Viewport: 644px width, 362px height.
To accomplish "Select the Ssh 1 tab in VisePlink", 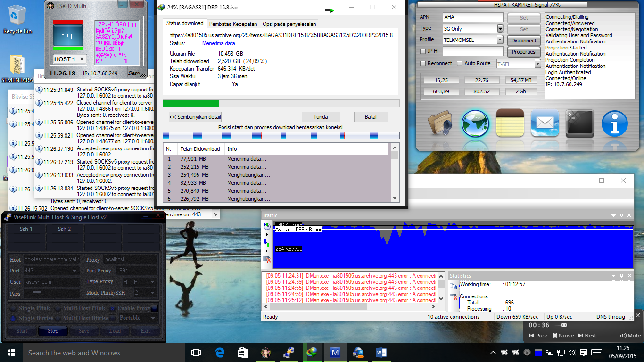I will pos(26,229).
